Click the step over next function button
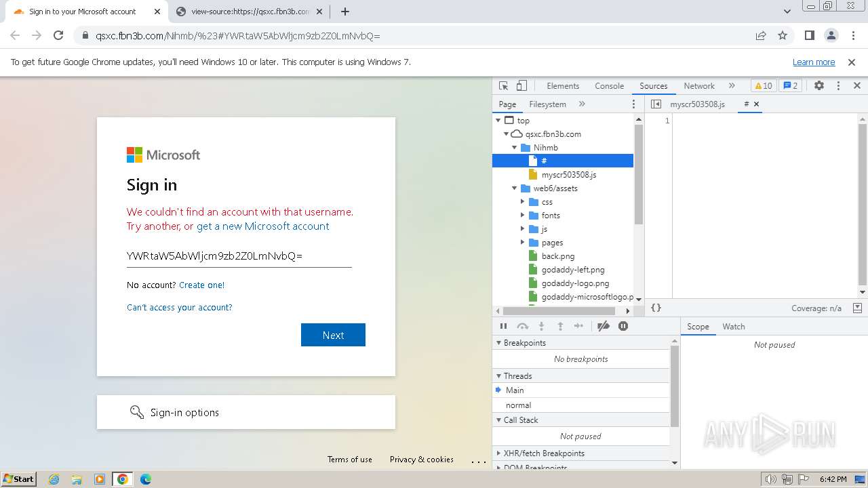 pyautogui.click(x=522, y=327)
